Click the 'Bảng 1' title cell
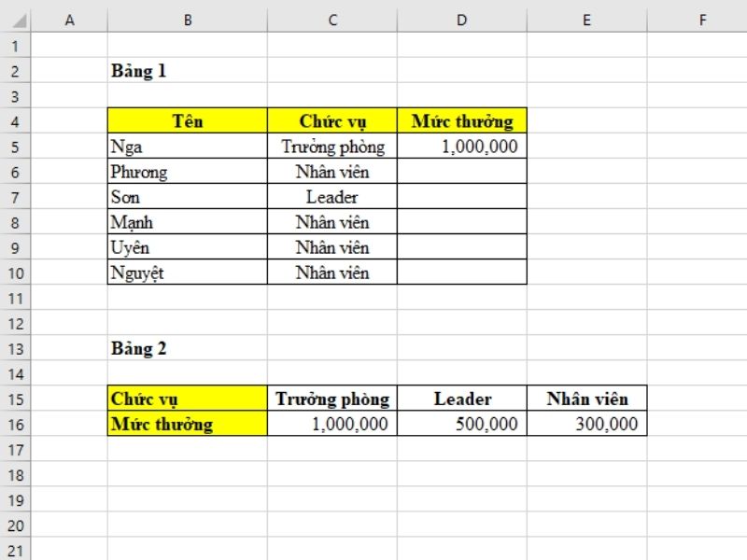Image resolution: width=747 pixels, height=560 pixels. pos(187,70)
